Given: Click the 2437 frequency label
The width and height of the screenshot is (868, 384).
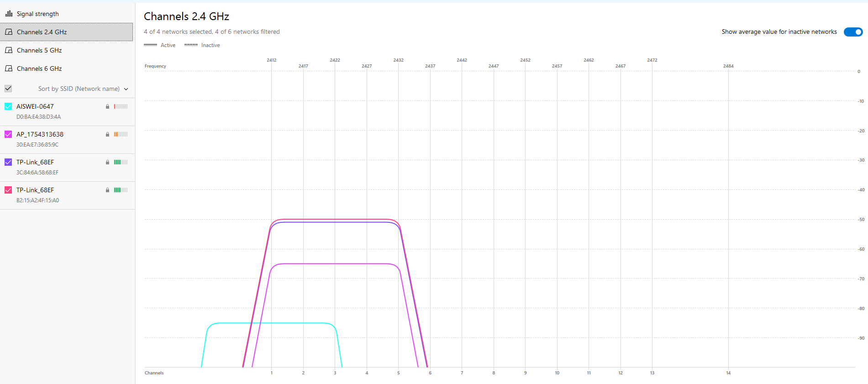Looking at the screenshot, I should click(430, 66).
